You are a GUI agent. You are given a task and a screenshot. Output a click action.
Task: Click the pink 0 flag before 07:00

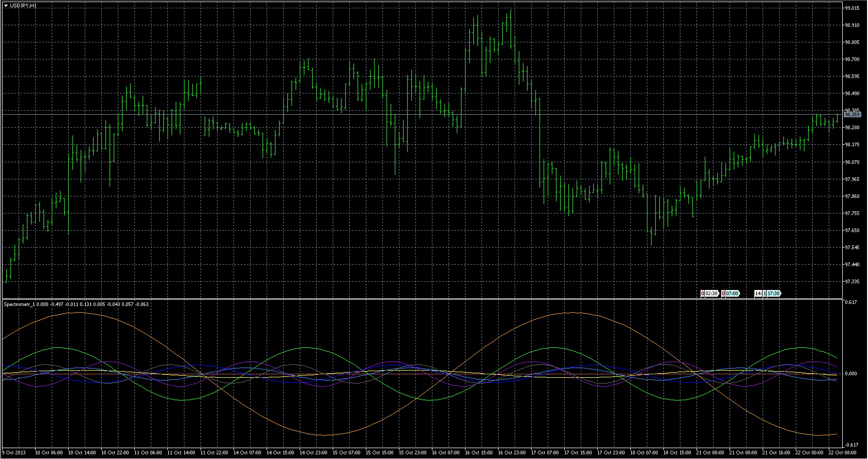(x=723, y=294)
